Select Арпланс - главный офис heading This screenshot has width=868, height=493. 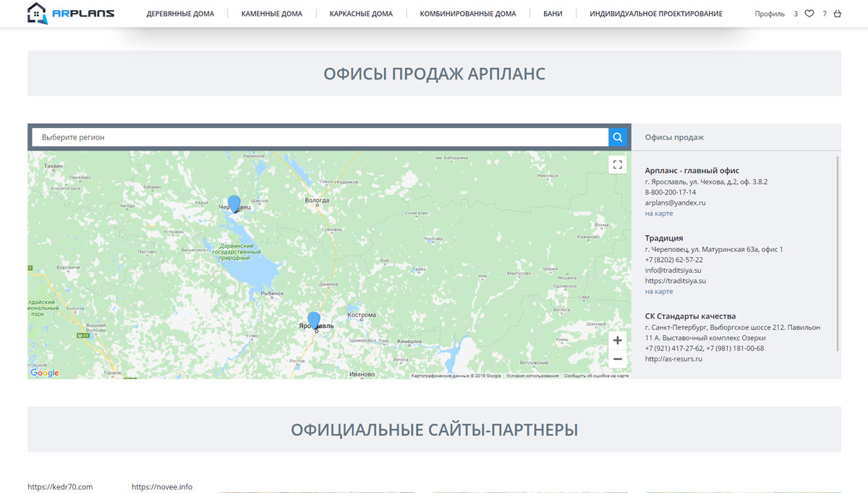(692, 171)
